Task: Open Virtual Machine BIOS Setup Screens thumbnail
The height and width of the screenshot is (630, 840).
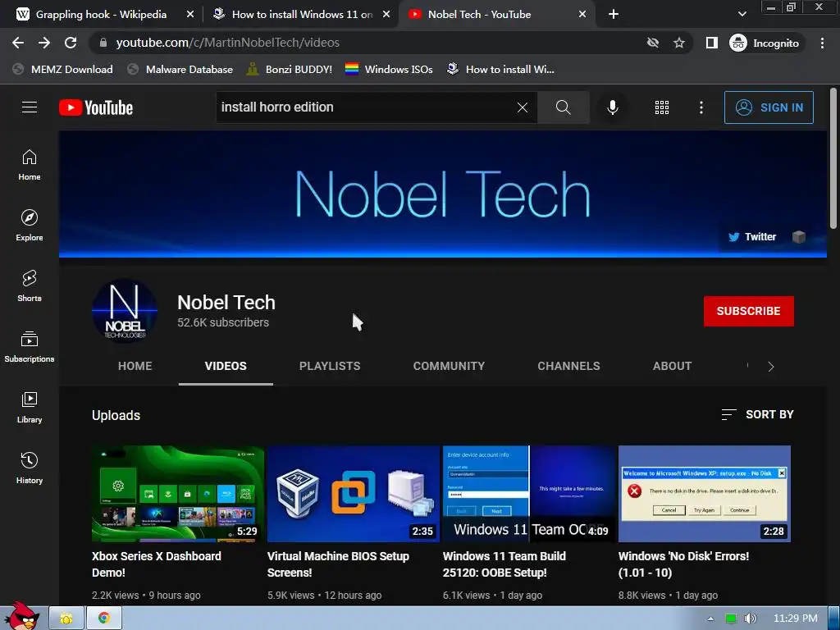Action: click(353, 493)
